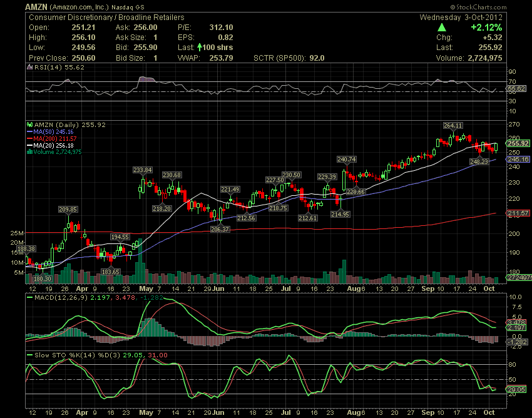Select the Bid price 255.90
532x418 pixels.
(145, 47)
